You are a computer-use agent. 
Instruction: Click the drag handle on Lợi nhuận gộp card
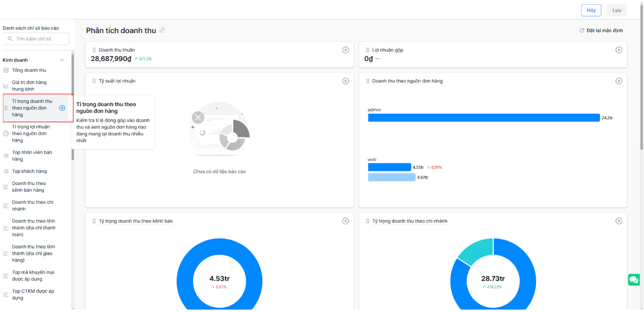(368, 50)
